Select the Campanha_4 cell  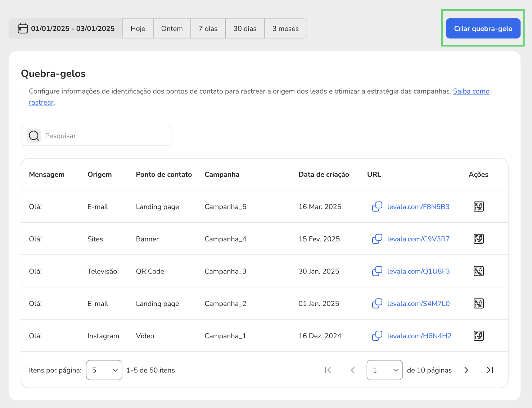[x=226, y=239]
